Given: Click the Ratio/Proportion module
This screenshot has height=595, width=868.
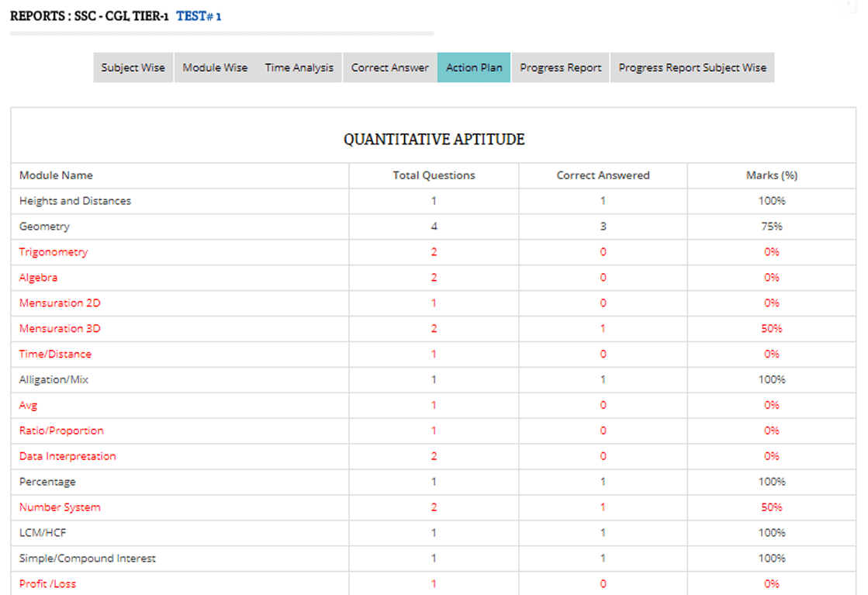Looking at the screenshot, I should (61, 431).
